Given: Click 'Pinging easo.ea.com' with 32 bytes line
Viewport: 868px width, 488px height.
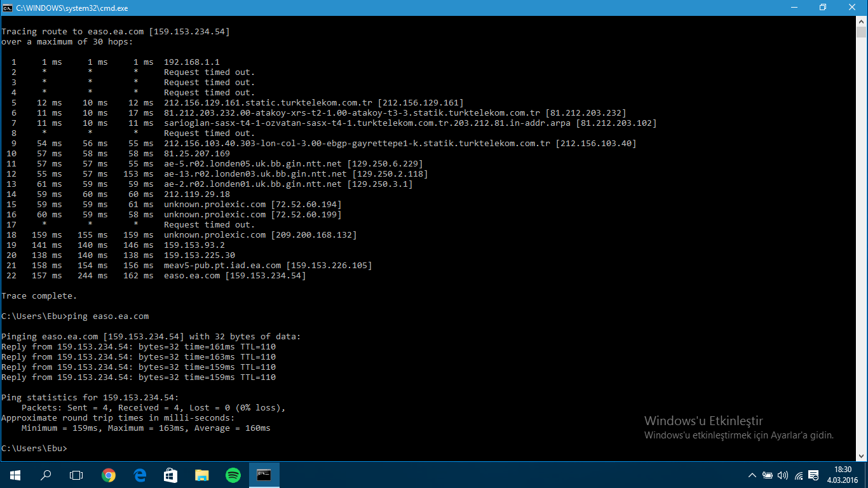Looking at the screenshot, I should coord(151,337).
